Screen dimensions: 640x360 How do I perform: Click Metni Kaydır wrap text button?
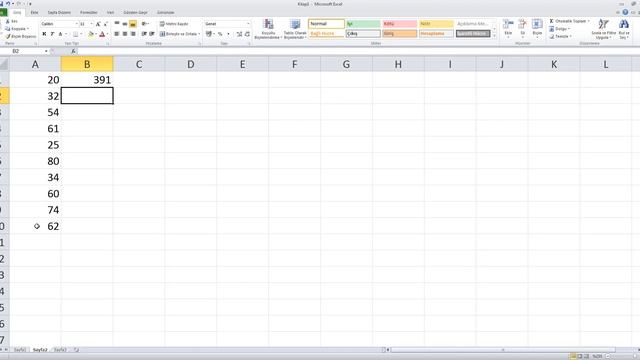pos(174,24)
